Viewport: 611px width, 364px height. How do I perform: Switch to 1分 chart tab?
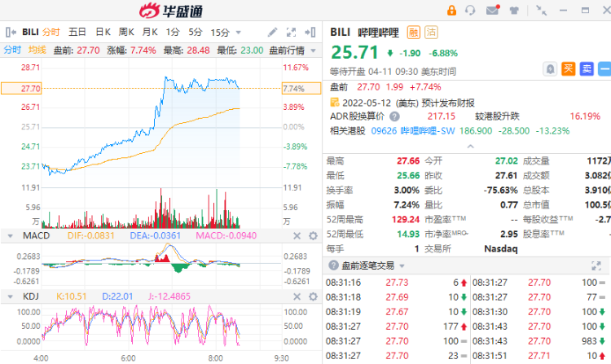click(173, 32)
